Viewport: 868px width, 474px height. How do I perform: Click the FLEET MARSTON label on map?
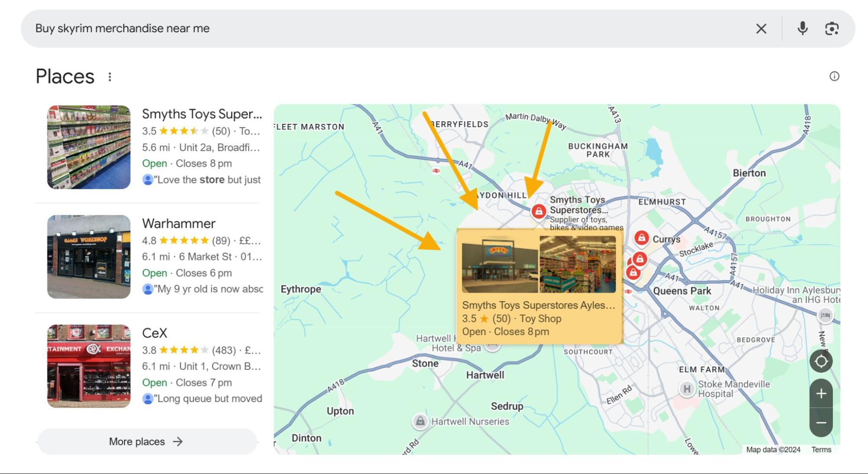point(310,127)
